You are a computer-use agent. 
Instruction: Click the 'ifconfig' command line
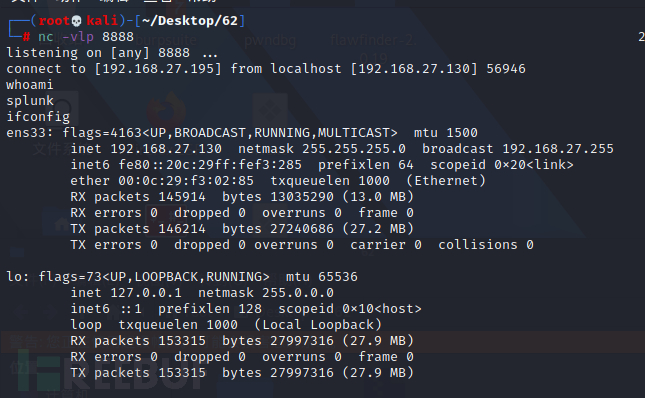[38, 117]
